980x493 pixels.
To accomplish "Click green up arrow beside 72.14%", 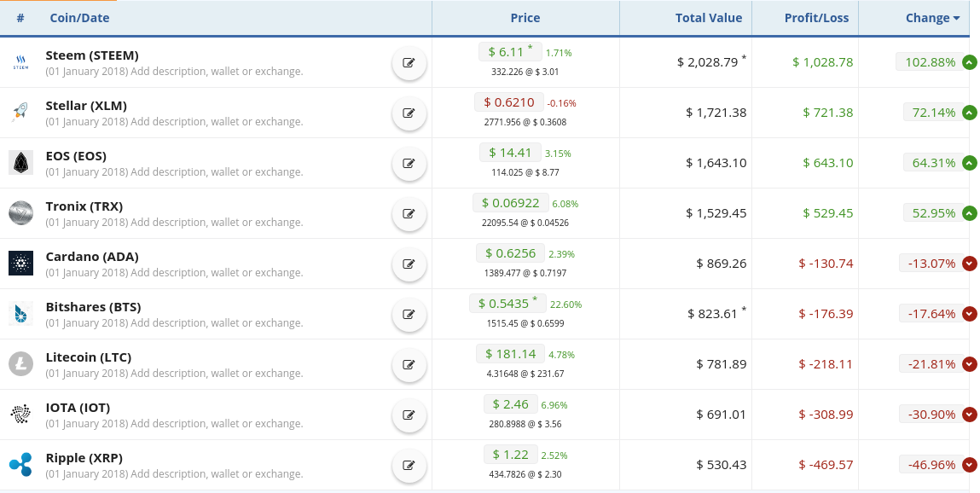I will (x=970, y=113).
